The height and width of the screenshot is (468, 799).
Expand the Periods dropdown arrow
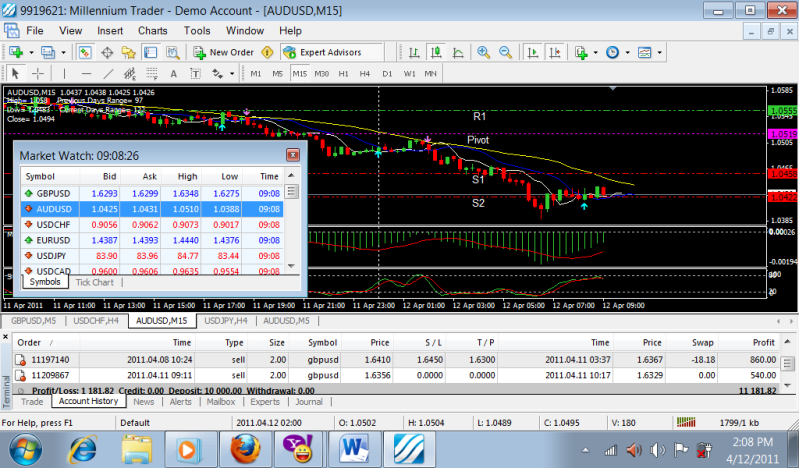point(627,53)
